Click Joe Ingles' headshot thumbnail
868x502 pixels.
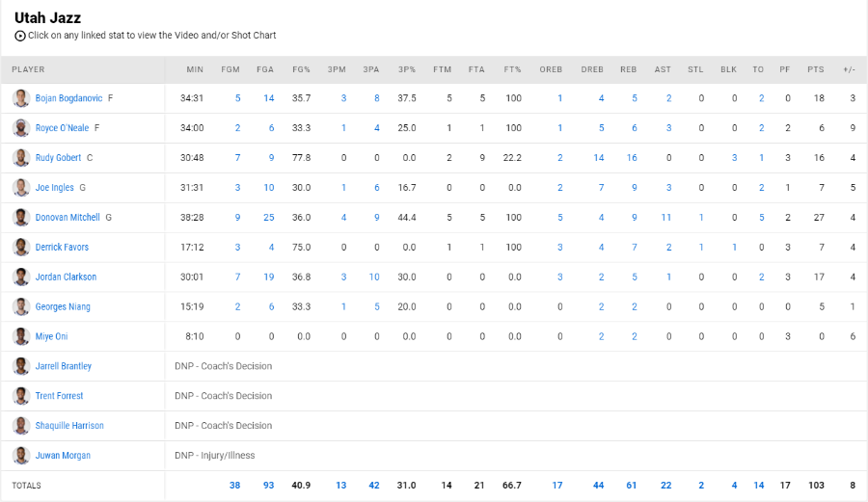pyautogui.click(x=21, y=188)
